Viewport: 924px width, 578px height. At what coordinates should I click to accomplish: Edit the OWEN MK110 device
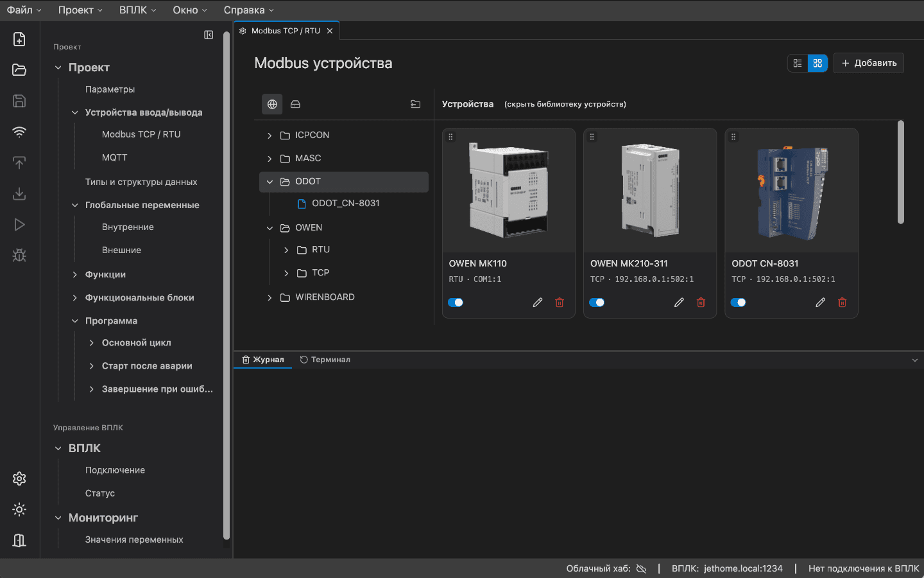(x=538, y=302)
